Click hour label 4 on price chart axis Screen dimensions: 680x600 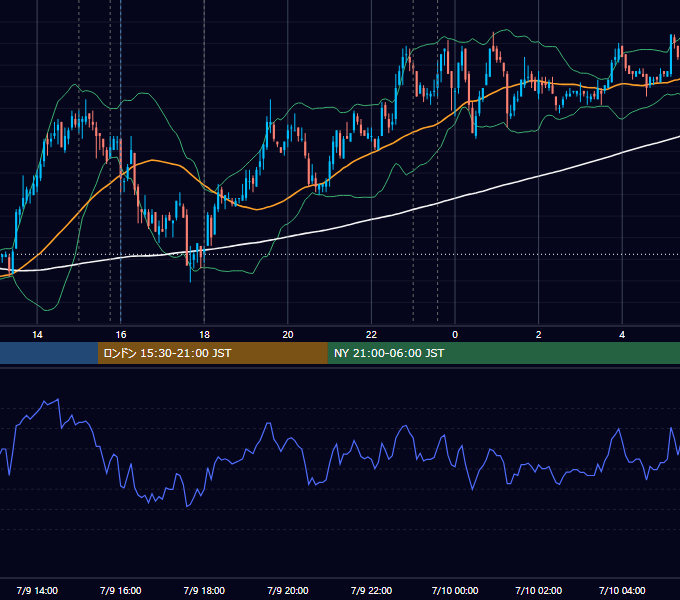622,335
